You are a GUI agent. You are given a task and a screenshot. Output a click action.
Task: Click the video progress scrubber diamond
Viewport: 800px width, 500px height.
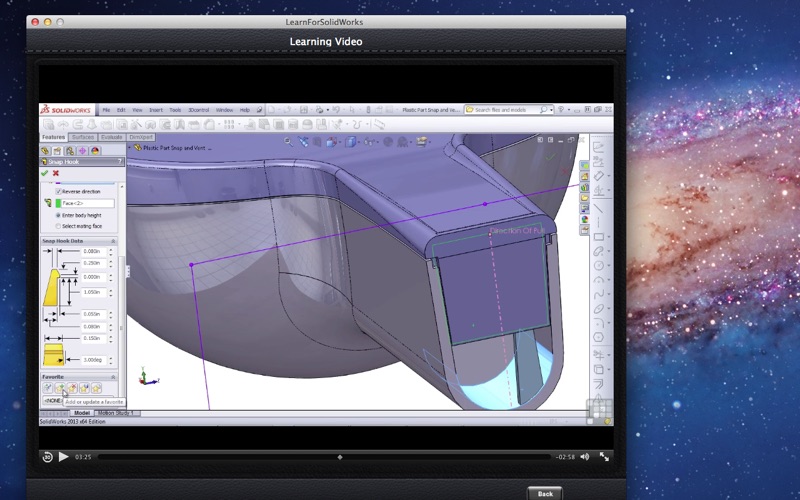(340, 457)
